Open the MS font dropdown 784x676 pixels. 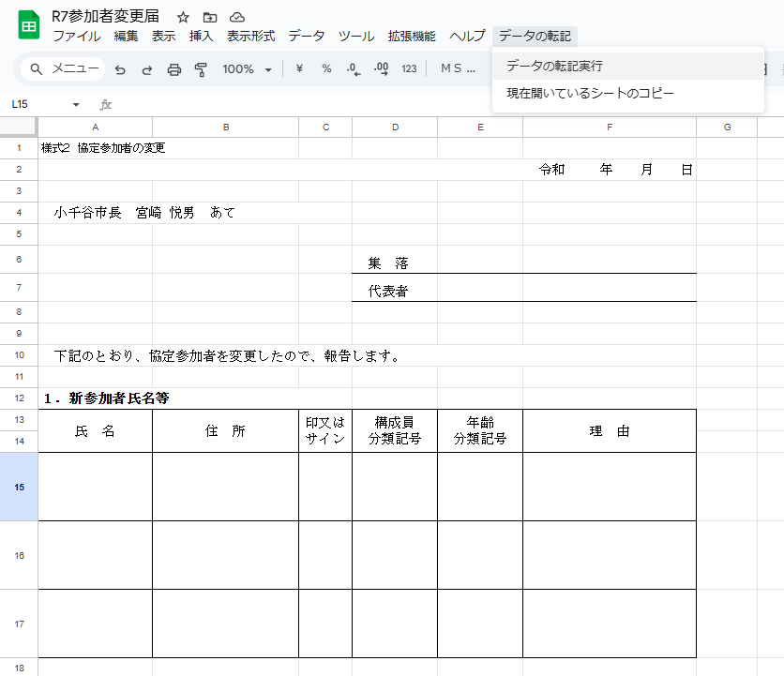458,68
